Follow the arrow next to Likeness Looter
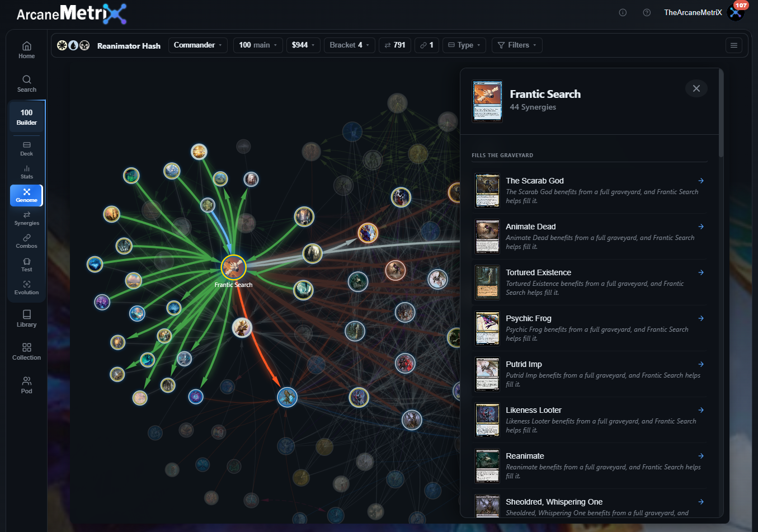758x532 pixels. tap(701, 410)
